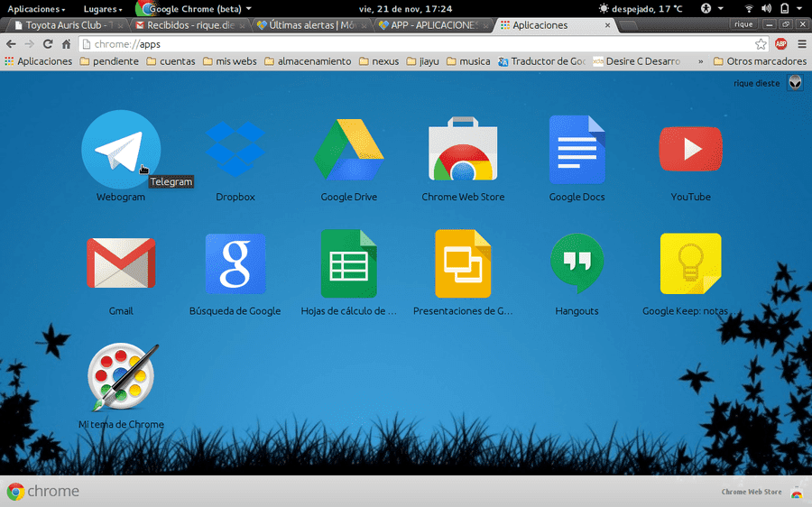812x507 pixels.
Task: Expand the Google Chrome (beta) app menu
Action: pos(194,9)
